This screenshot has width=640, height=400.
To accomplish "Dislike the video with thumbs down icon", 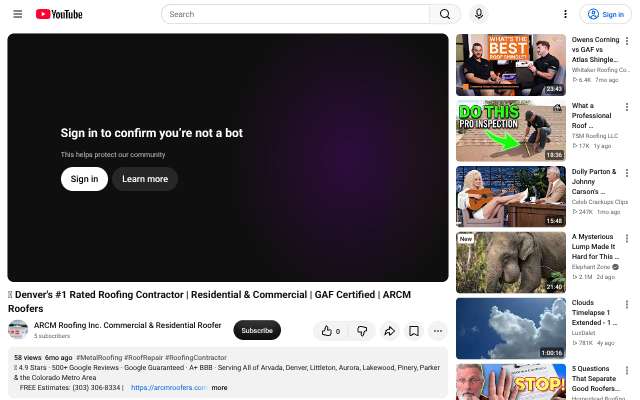I will click(x=362, y=331).
